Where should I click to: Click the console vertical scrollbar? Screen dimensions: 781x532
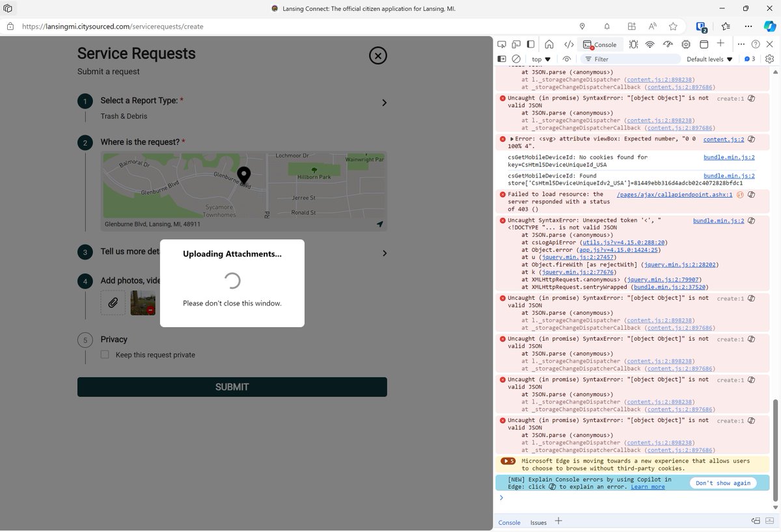pyautogui.click(x=776, y=450)
